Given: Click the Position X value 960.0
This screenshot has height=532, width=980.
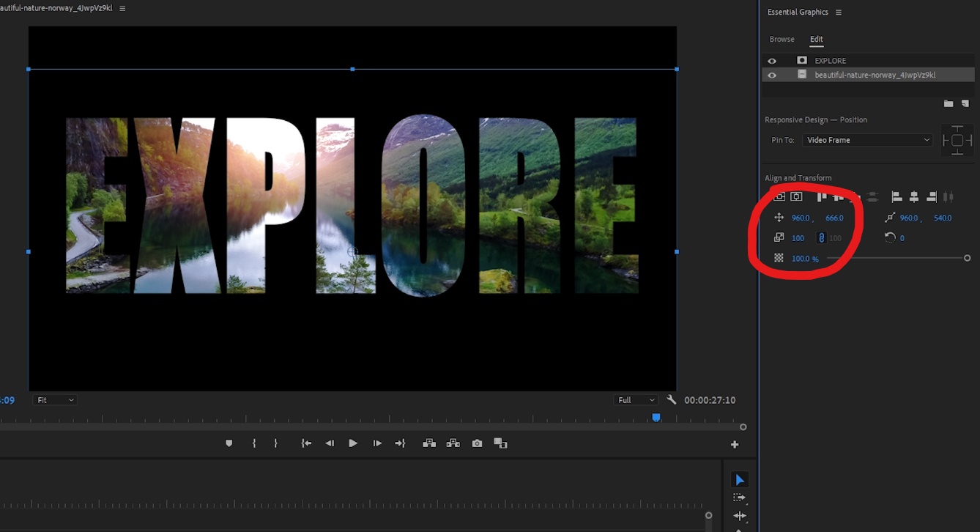Looking at the screenshot, I should pyautogui.click(x=801, y=218).
